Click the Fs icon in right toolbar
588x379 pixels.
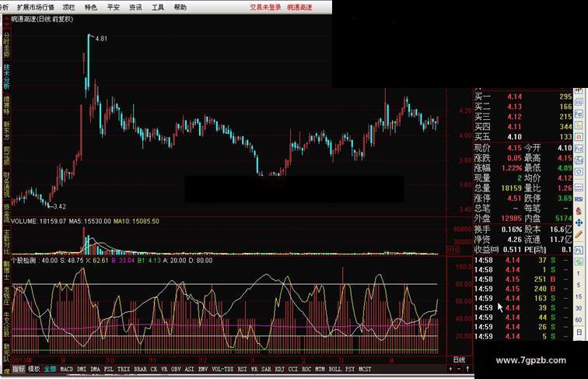579,251
